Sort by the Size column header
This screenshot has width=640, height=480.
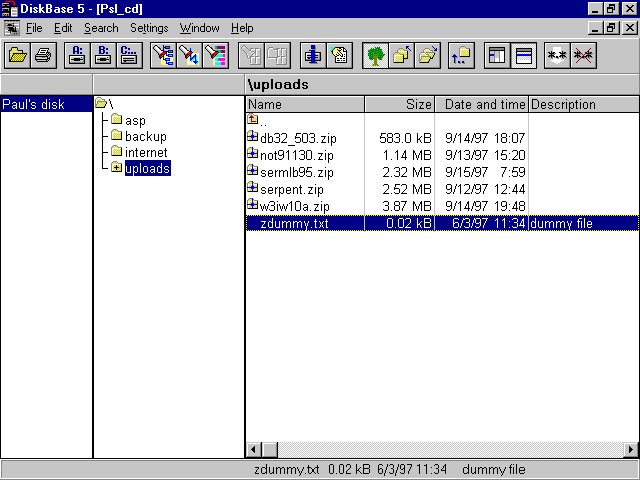[x=399, y=104]
